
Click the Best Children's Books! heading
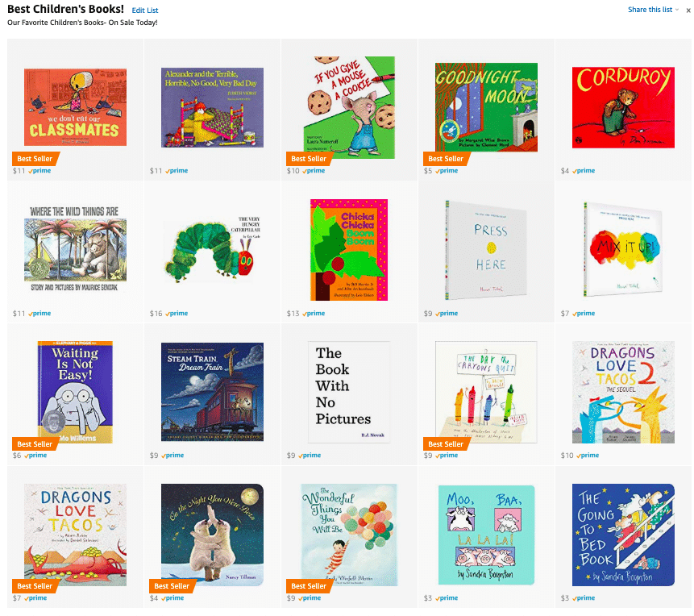[65, 10]
